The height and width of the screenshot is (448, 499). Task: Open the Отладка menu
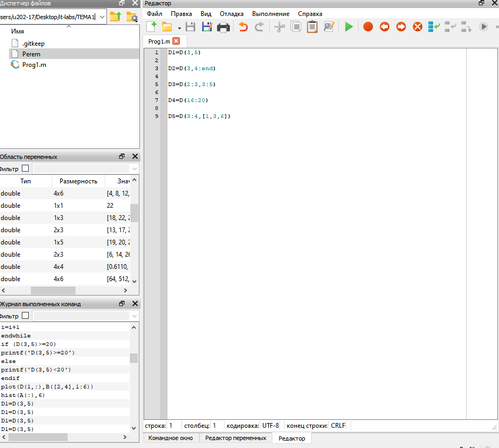pos(231,13)
